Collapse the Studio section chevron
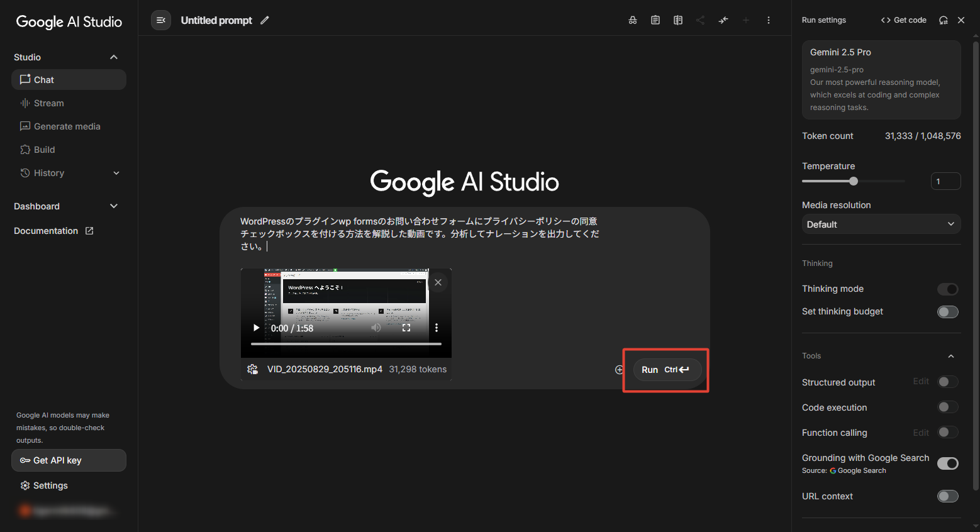Screen dimensions: 980x532 coord(114,57)
